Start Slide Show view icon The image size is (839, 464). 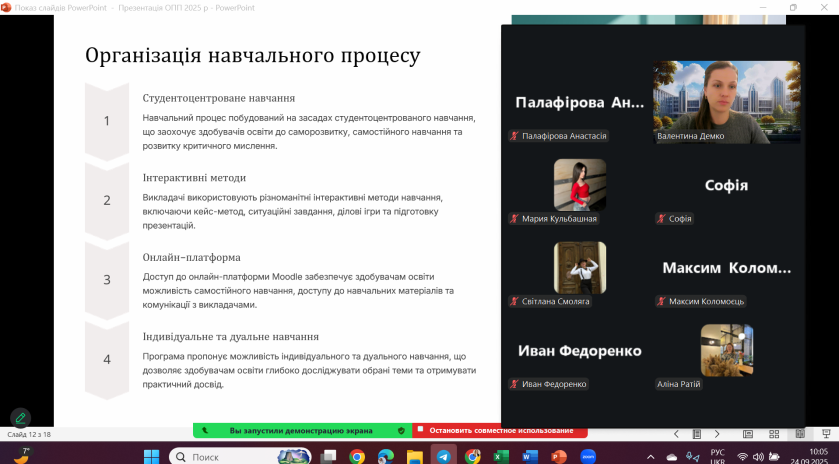click(826, 434)
